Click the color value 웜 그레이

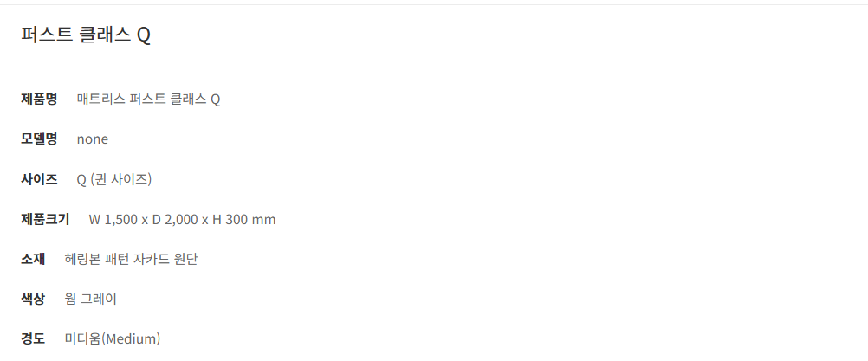[91, 299]
